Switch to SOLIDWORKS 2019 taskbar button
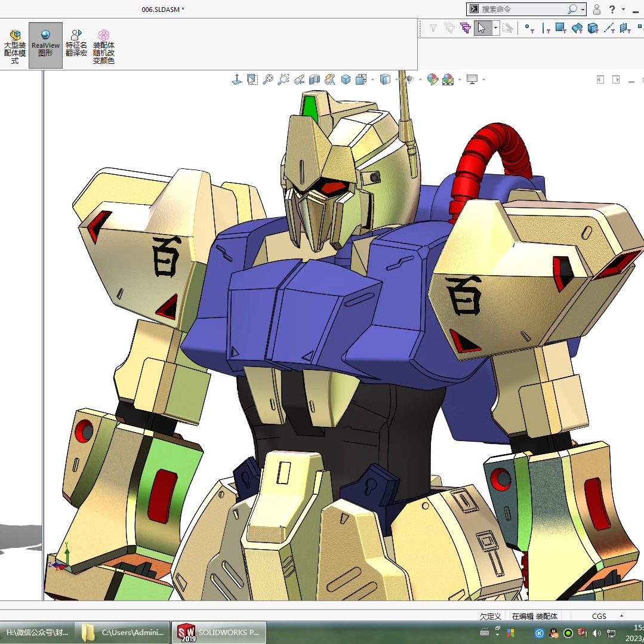Screen dimensions: 644x644 tap(219, 633)
